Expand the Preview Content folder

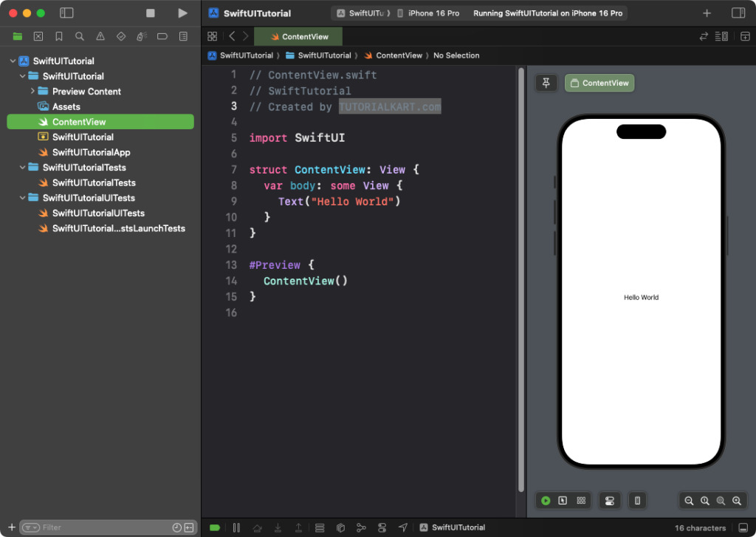[x=32, y=92]
